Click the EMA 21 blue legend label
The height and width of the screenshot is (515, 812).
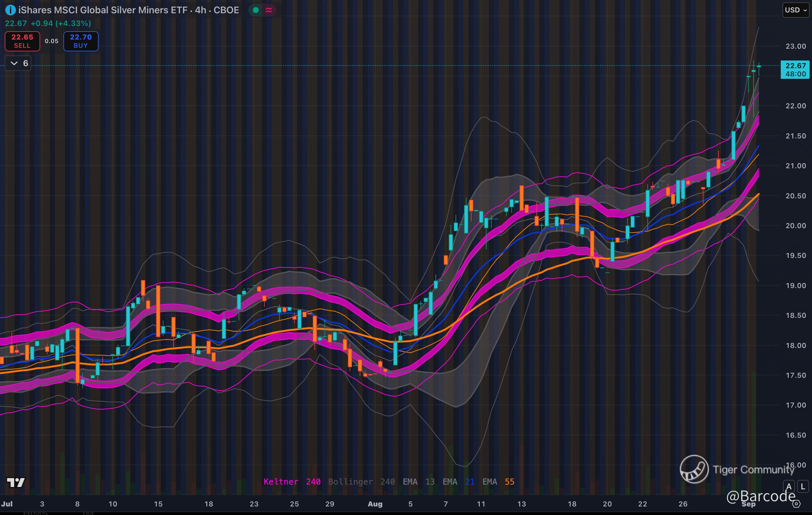[x=458, y=482]
